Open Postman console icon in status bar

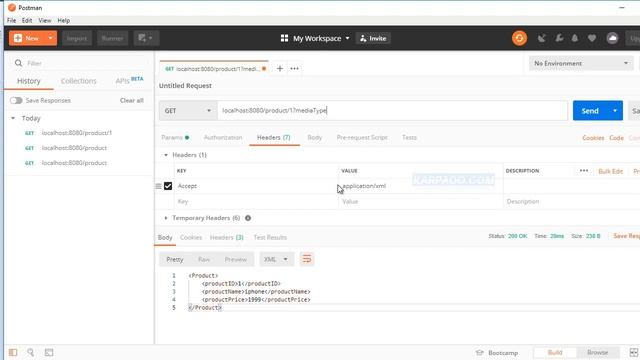click(49, 352)
